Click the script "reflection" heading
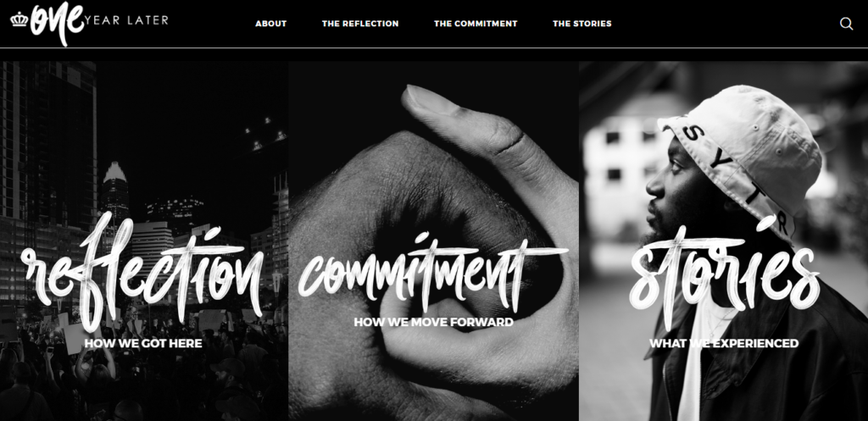This screenshot has height=421, width=868. pos(142,271)
